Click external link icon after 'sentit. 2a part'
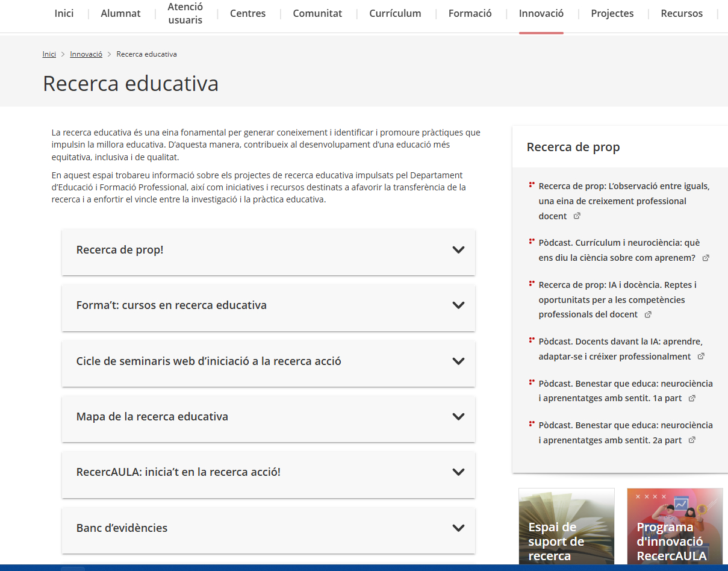728x571 pixels. [x=692, y=440]
